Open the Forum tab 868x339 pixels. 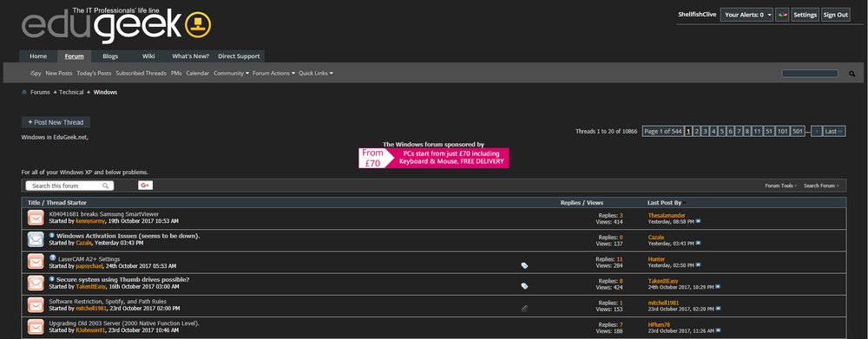(x=74, y=56)
